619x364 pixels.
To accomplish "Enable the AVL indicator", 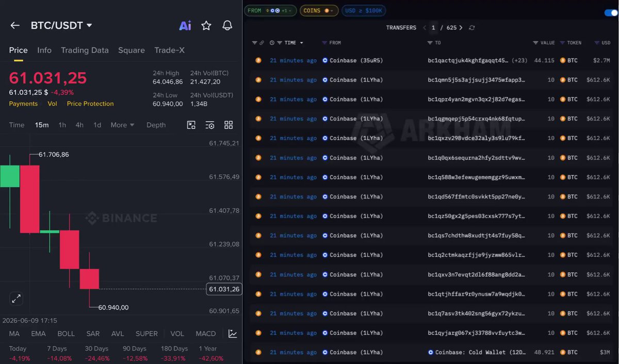I will click(118, 334).
